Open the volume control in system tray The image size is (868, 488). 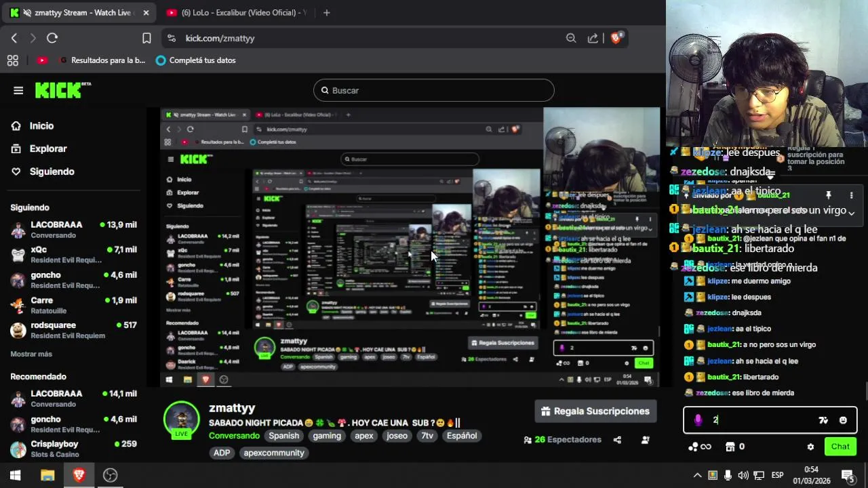[x=743, y=475]
